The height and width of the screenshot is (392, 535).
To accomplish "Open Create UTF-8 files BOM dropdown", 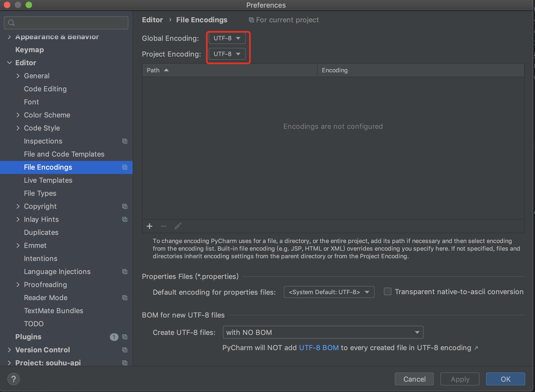I will tap(323, 332).
